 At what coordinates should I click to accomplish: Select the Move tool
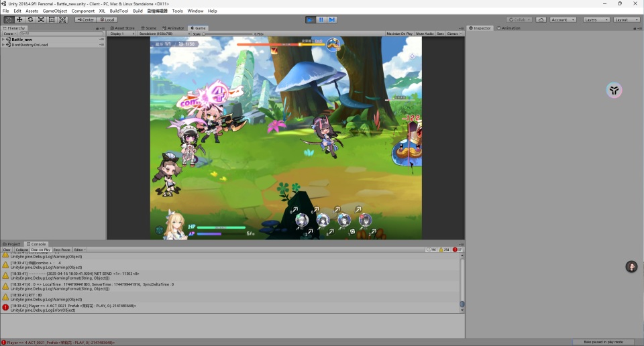point(19,19)
